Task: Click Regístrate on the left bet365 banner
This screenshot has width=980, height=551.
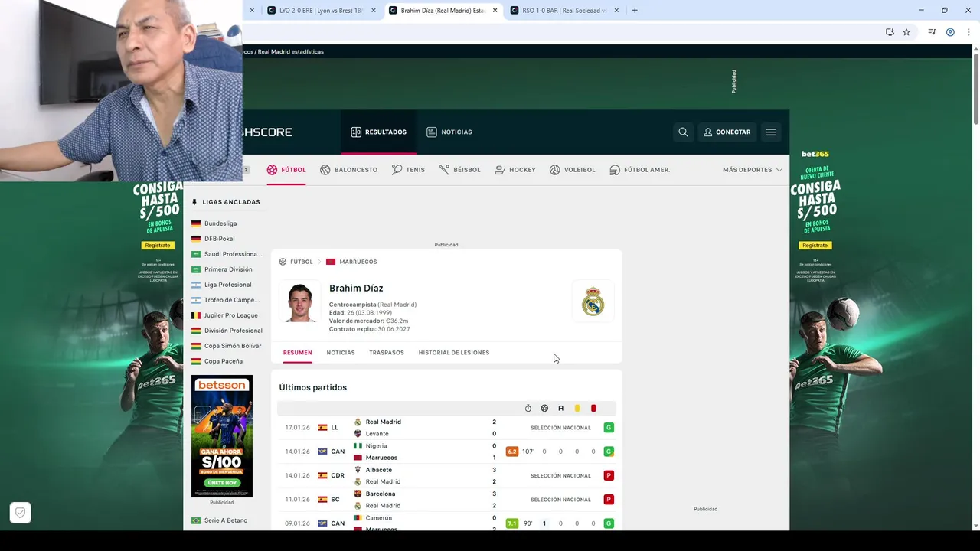Action: [x=157, y=246]
